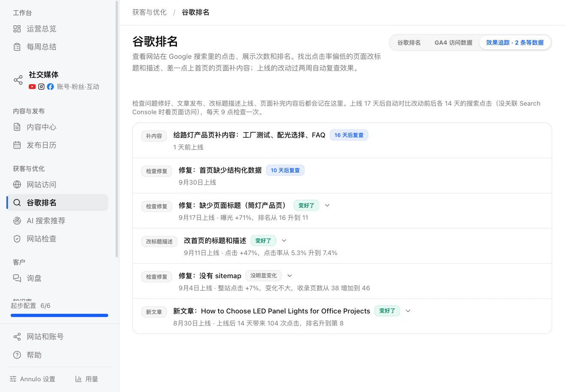565x392 pixels.
Task: Click the 网站访问 globe icon
Action: pyautogui.click(x=17, y=185)
